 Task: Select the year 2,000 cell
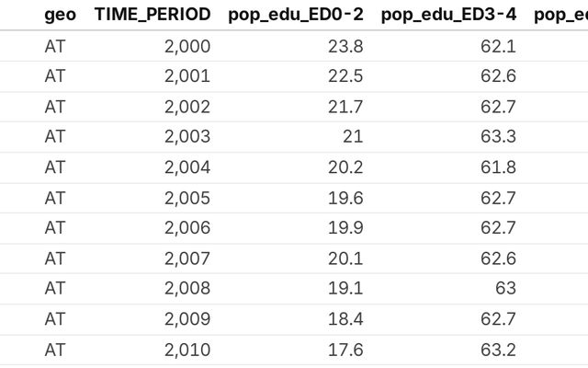pyautogui.click(x=187, y=46)
